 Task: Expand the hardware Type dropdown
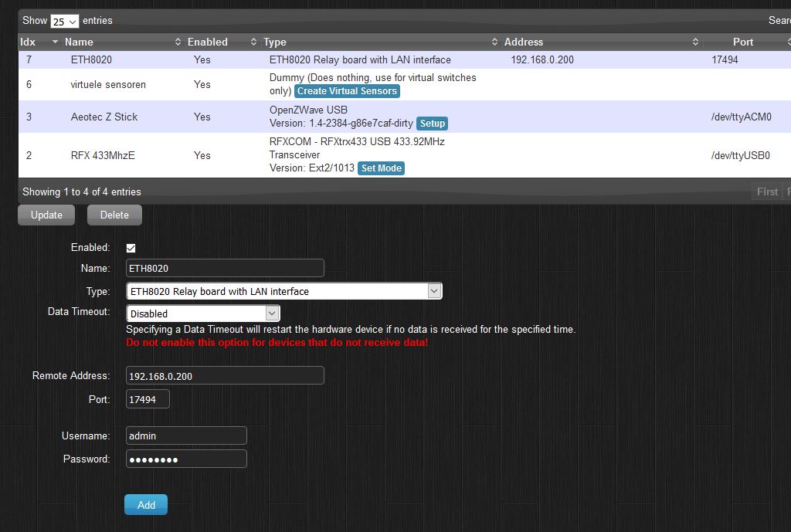pyautogui.click(x=284, y=291)
